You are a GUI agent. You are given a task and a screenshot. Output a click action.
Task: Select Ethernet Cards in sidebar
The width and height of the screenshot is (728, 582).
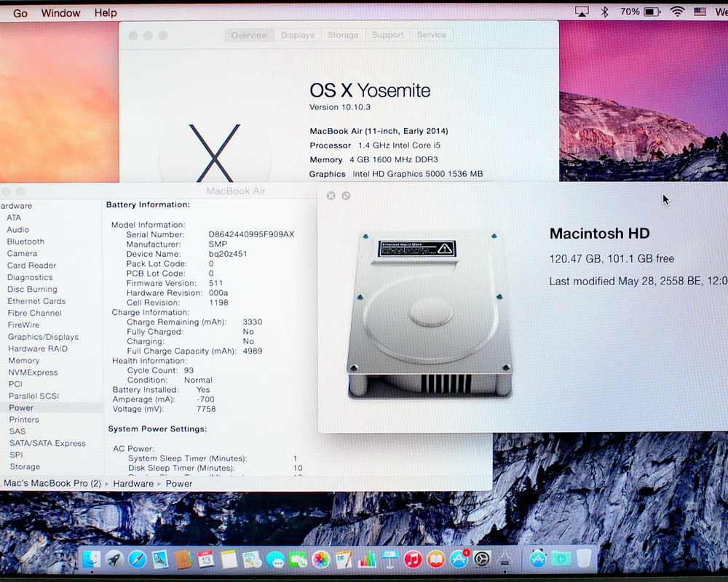(36, 301)
